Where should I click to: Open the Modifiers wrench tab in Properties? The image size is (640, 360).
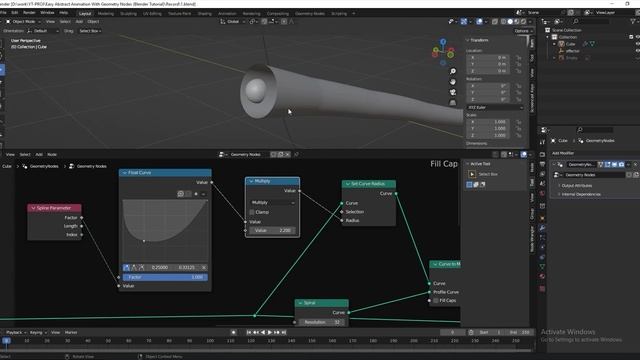542,227
